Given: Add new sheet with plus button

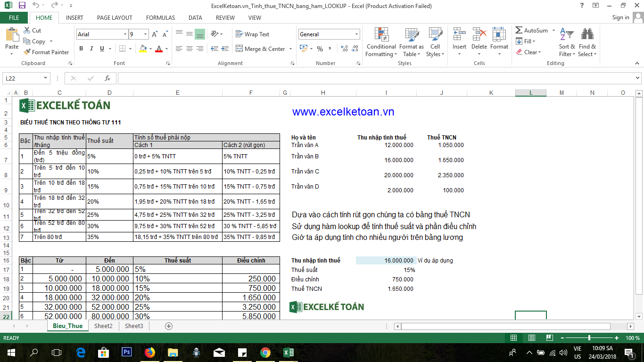Looking at the screenshot, I should 169,326.
